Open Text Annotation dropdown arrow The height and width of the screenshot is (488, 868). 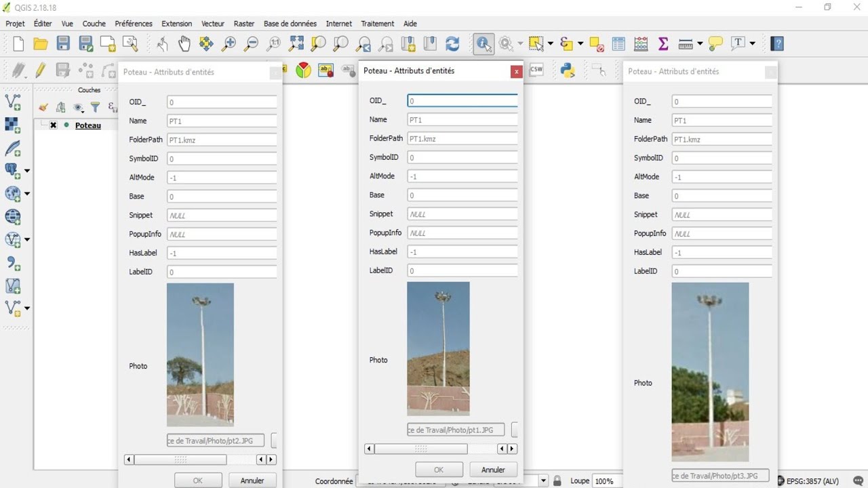click(x=753, y=44)
